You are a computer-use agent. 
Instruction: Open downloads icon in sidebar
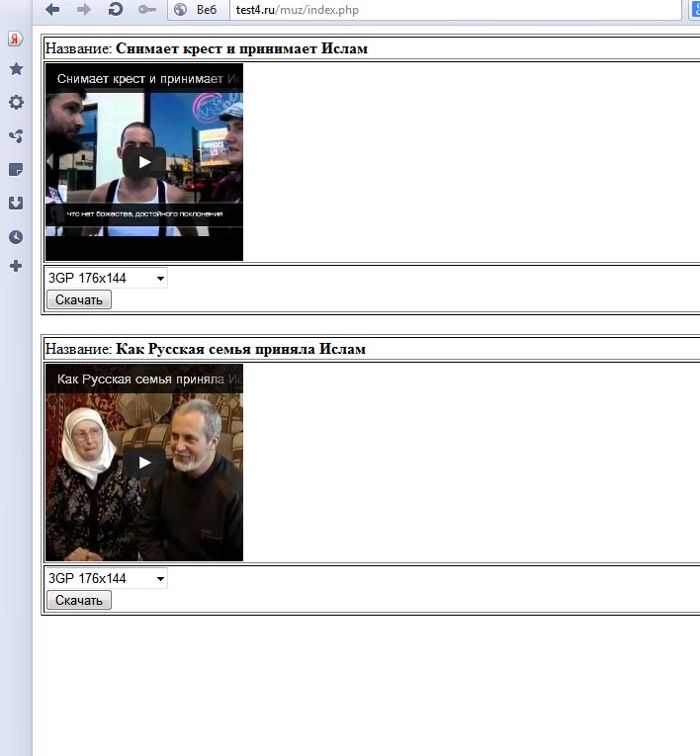[x=16, y=203]
